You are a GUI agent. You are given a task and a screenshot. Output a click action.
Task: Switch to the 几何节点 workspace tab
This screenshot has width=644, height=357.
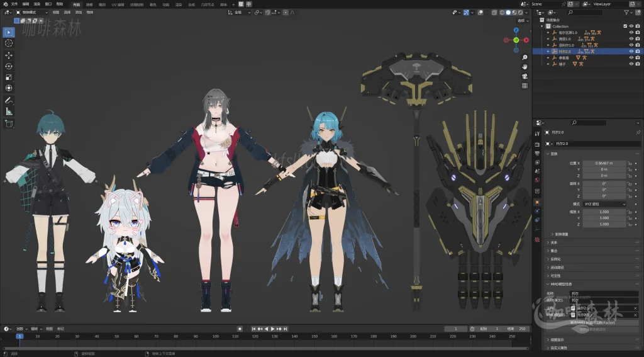(208, 4)
